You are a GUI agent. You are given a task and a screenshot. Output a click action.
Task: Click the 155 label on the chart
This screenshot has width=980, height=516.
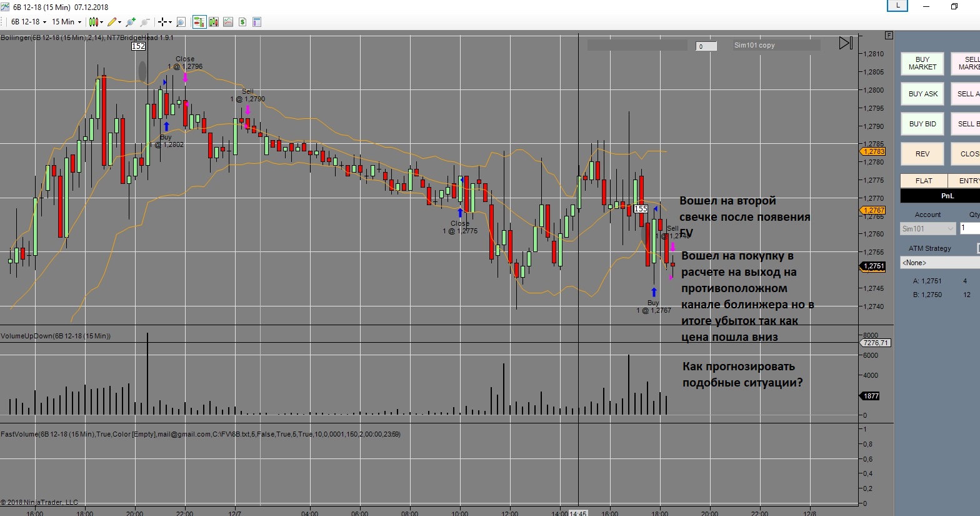tap(641, 209)
